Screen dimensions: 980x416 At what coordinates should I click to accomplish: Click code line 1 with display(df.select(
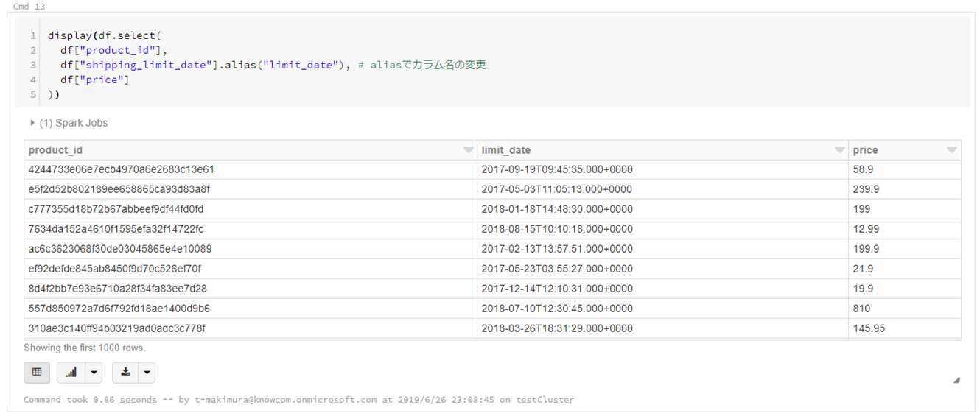[x=105, y=35]
